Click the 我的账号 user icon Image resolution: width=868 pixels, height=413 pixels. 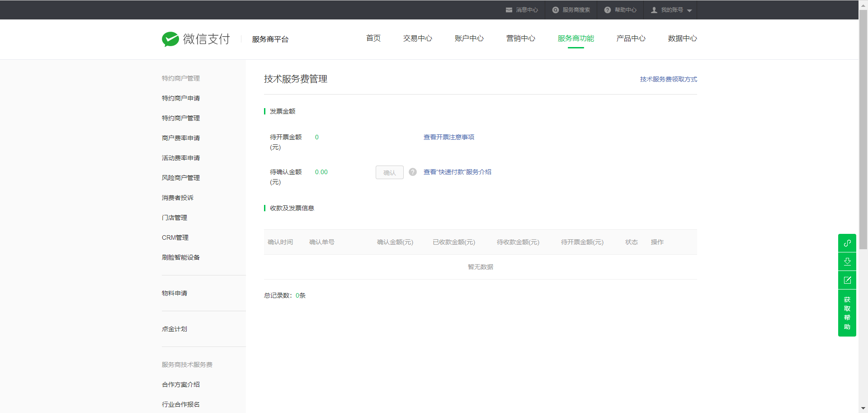click(654, 10)
